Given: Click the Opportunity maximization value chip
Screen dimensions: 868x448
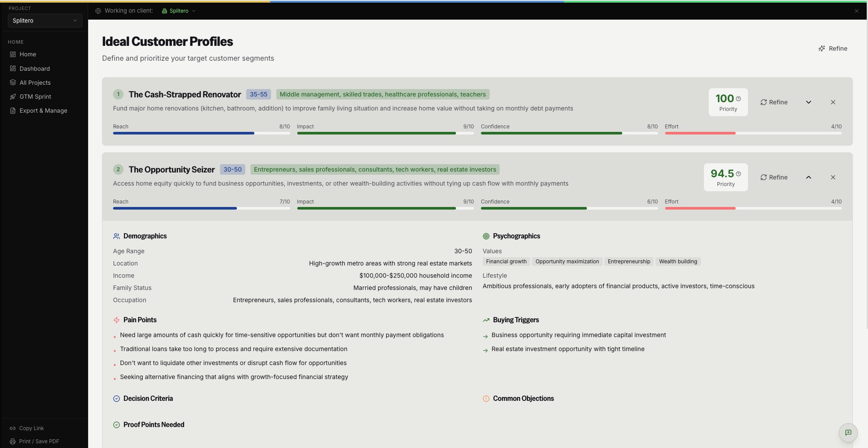Looking at the screenshot, I should [567, 262].
